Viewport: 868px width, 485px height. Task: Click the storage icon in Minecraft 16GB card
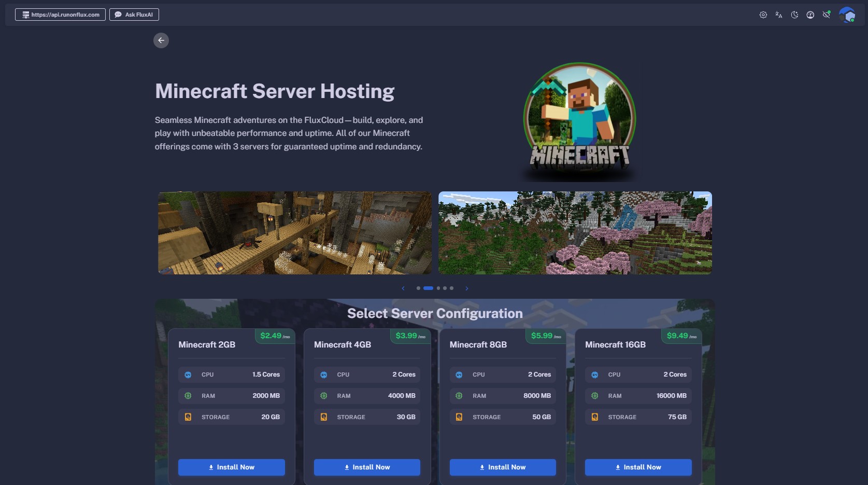point(595,417)
